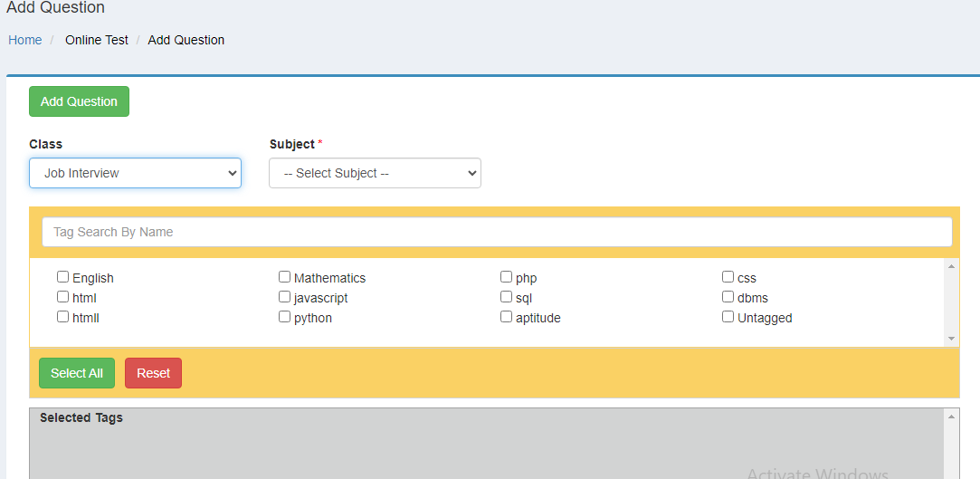Go to Home breadcrumb link
This screenshot has width=980, height=479.
(25, 40)
